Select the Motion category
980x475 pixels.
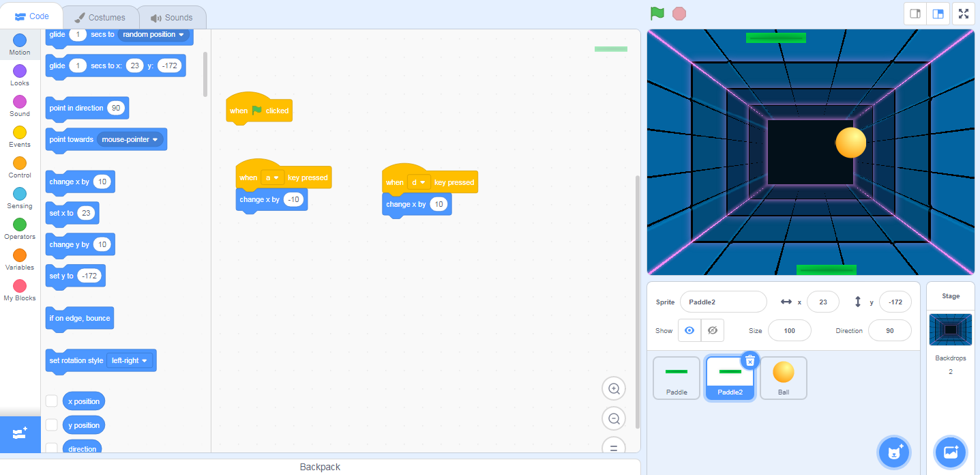(20, 44)
